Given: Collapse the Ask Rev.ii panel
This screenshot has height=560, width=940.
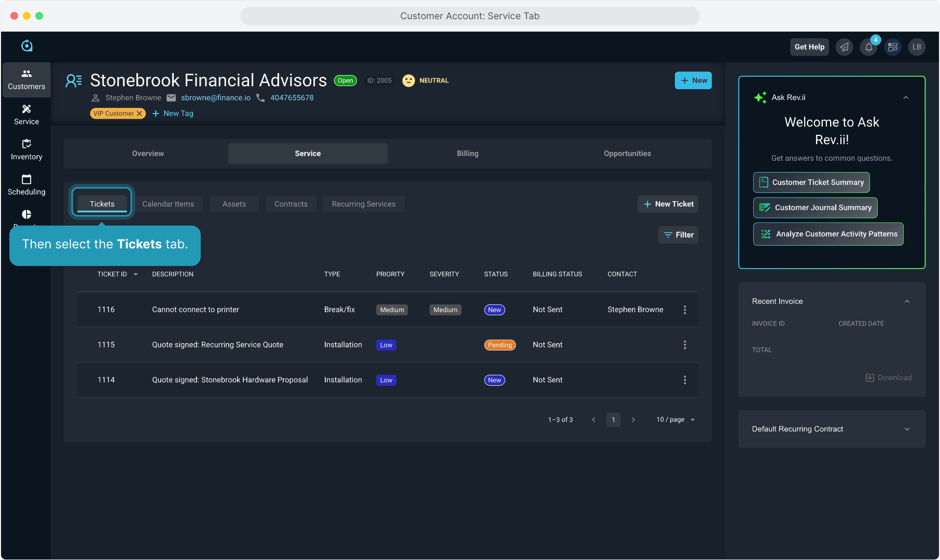Looking at the screenshot, I should [x=906, y=97].
